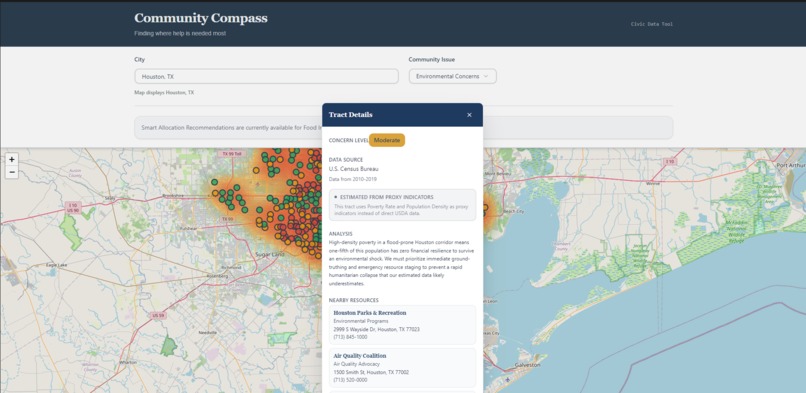The image size is (806, 393).
Task: Click the Community Compass title
Action: (x=201, y=18)
